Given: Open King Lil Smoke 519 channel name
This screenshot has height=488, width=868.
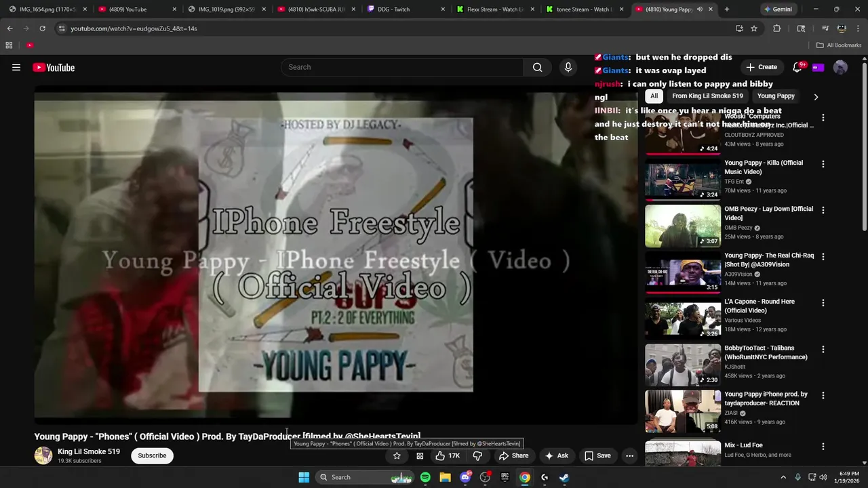Looking at the screenshot, I should (89, 451).
